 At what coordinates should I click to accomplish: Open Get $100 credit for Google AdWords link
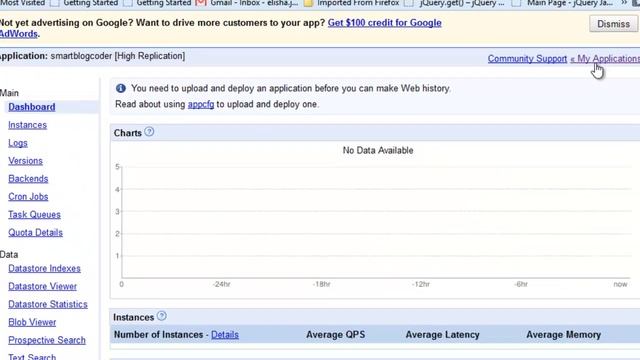384,23
